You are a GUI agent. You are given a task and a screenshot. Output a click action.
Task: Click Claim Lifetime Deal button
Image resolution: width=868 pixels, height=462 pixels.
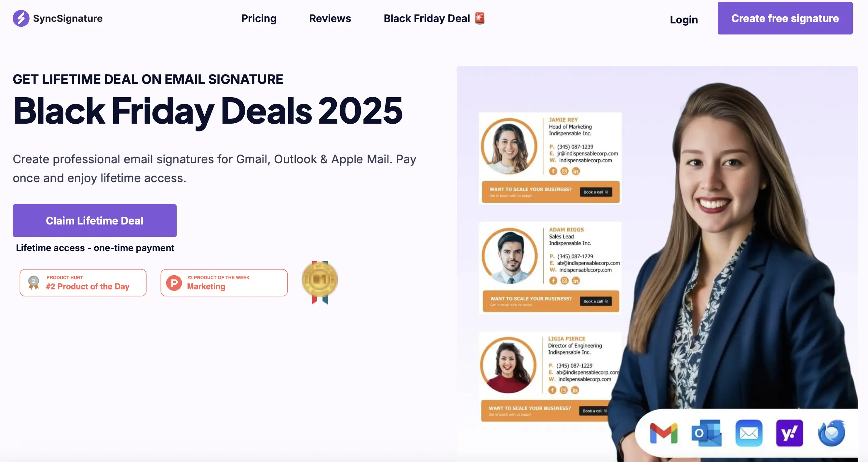(95, 220)
